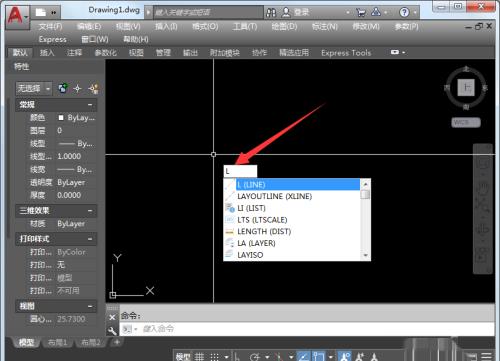Open the Express menu
Screen dimensions: 500x361
click(52, 39)
